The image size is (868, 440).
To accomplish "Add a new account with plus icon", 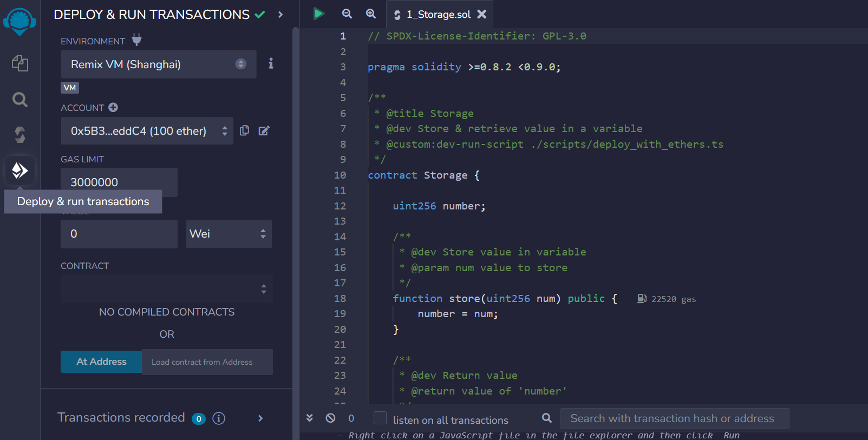I will click(x=113, y=107).
